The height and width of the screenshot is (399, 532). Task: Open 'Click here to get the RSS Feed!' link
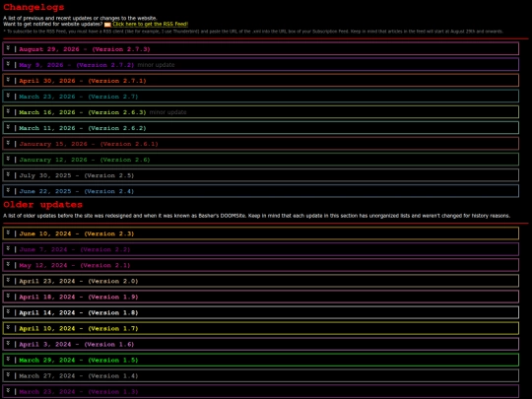tap(151, 24)
